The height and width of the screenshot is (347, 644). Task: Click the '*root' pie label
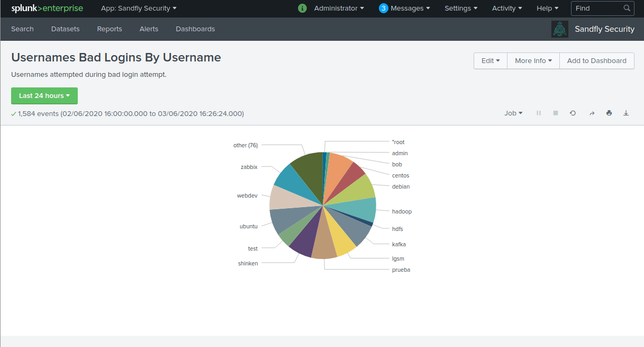click(x=398, y=142)
